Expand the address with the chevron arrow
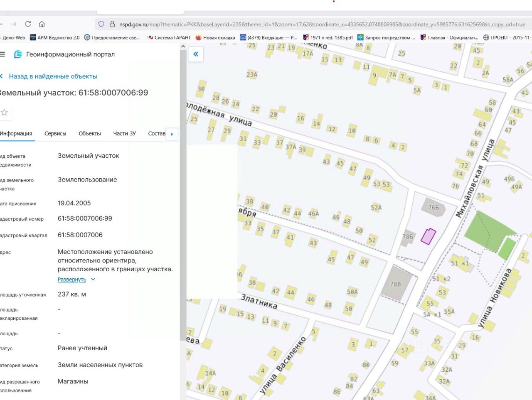 pyautogui.click(x=93, y=280)
